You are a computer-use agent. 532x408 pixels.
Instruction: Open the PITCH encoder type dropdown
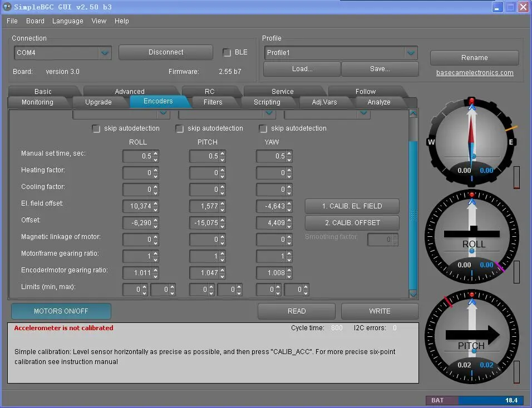pyautogui.click(x=269, y=113)
